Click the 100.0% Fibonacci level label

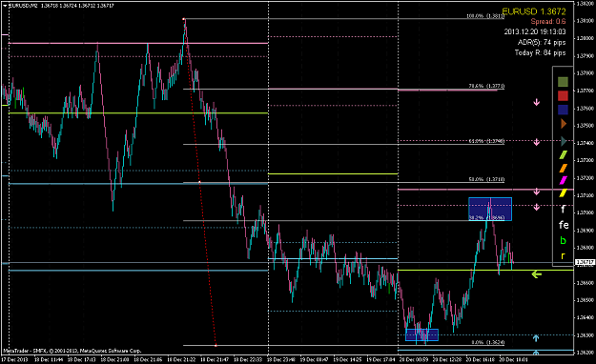pyautogui.click(x=485, y=16)
